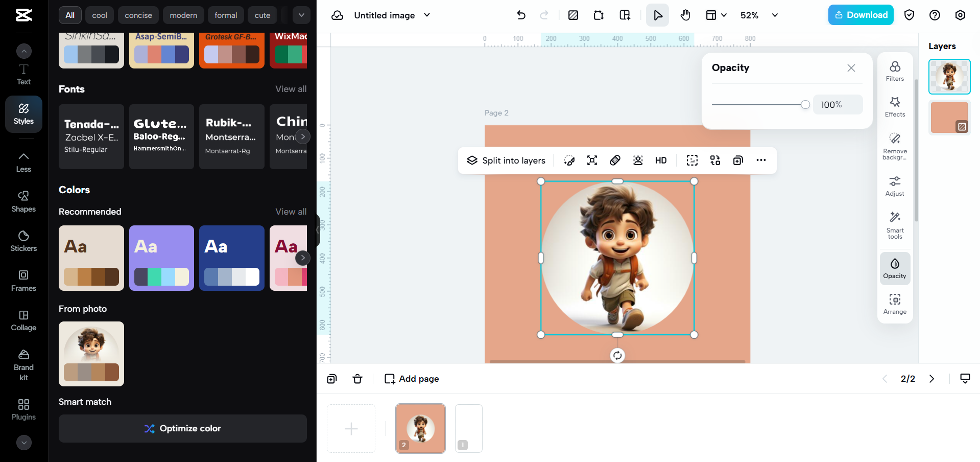Expand the Untitled image title dropdown
The width and height of the screenshot is (980, 462).
427,15
